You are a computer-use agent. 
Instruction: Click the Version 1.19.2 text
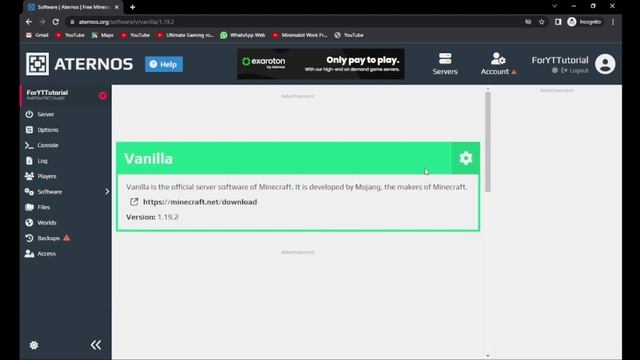click(x=152, y=217)
